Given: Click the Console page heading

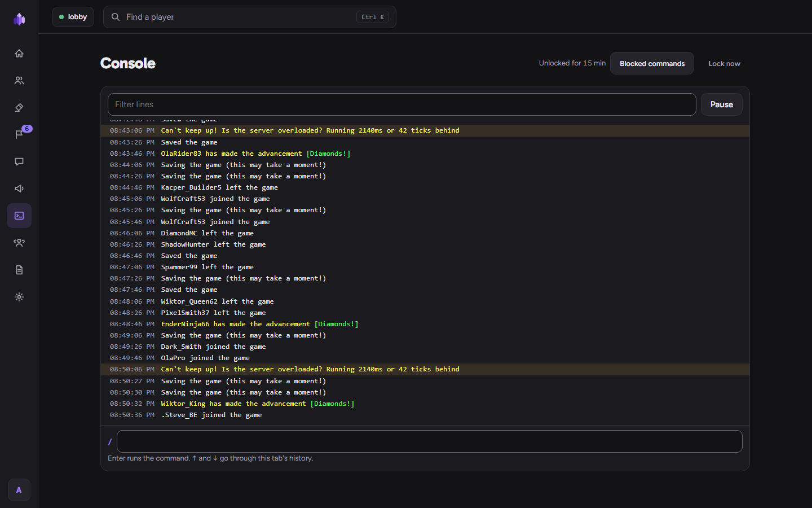Looking at the screenshot, I should (x=128, y=63).
